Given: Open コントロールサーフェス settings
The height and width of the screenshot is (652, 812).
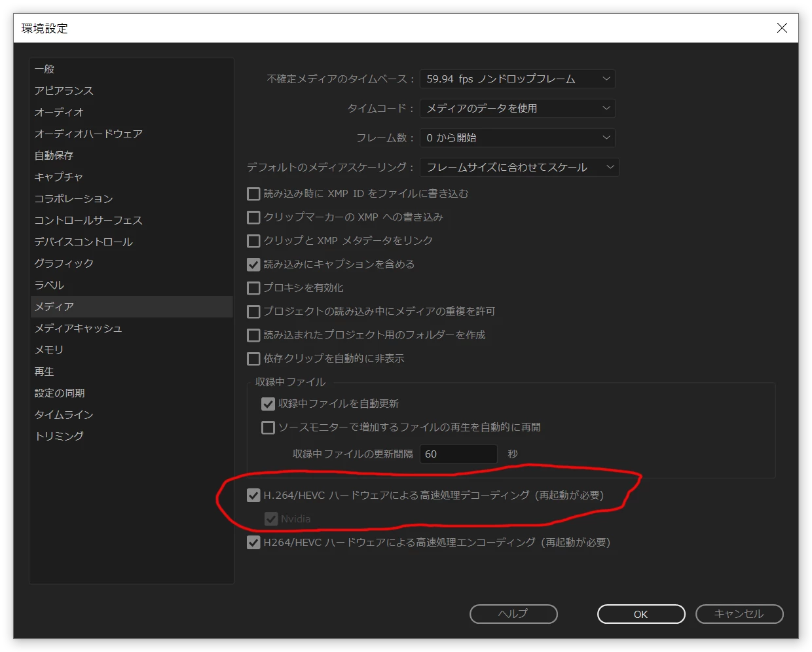Looking at the screenshot, I should (x=131, y=220).
